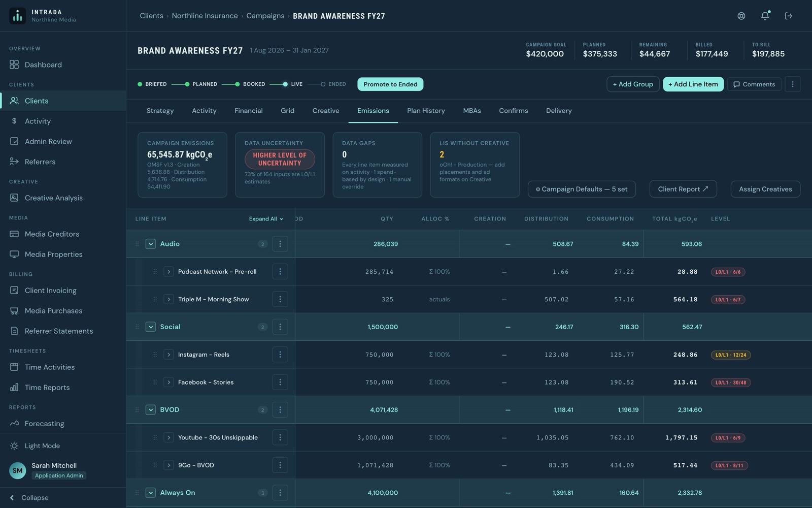Select the Briefed status step
Screen dimensions: 812x508
tap(152, 84)
